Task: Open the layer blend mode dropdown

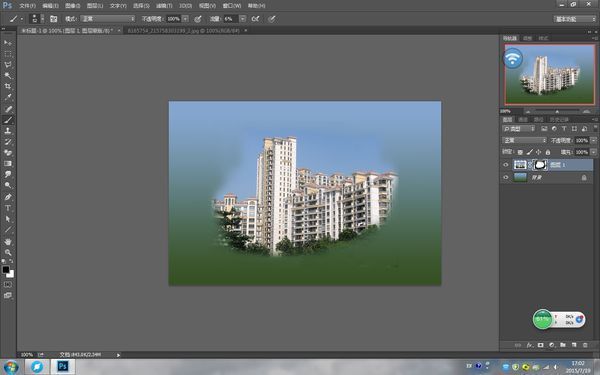Action: [524, 140]
